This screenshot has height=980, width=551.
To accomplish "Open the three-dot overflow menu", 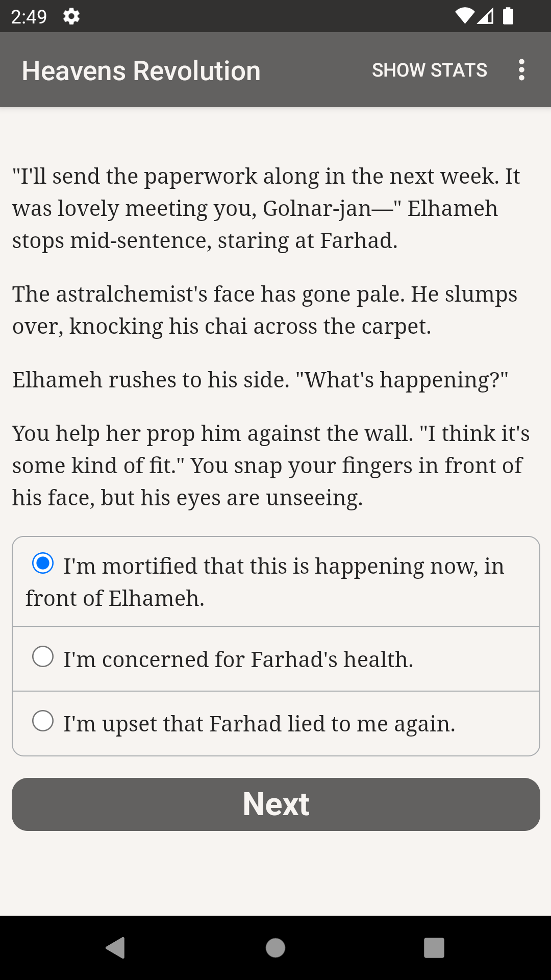I will pyautogui.click(x=521, y=70).
